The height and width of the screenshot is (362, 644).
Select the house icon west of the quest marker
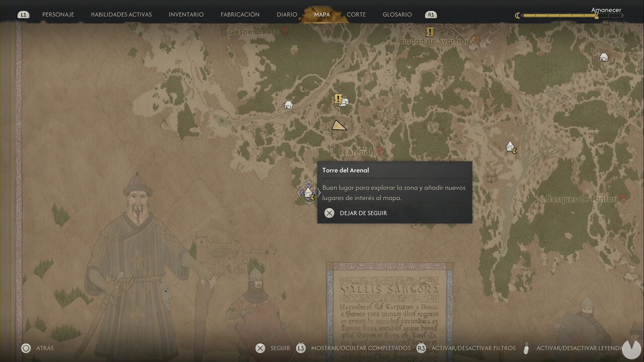click(288, 105)
